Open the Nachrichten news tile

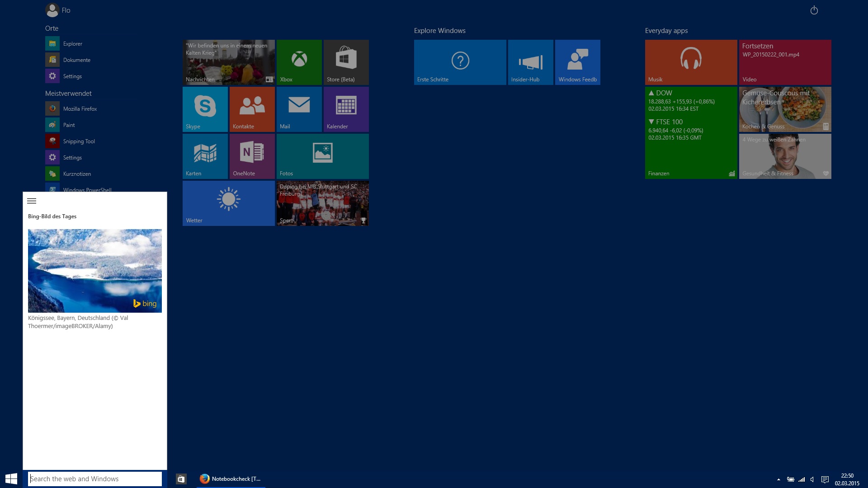229,62
